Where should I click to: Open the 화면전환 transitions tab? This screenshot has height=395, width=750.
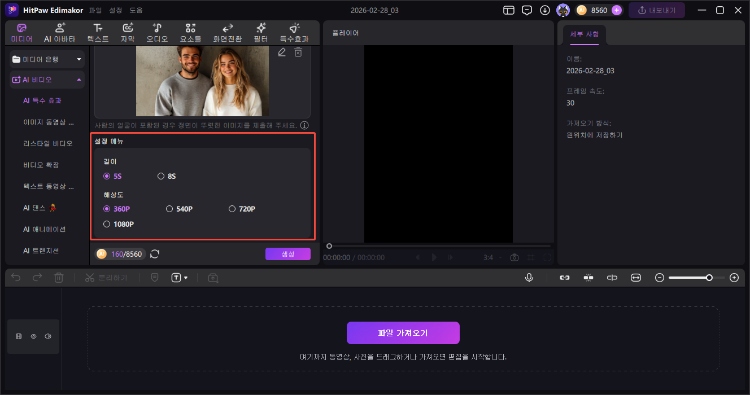pos(227,33)
